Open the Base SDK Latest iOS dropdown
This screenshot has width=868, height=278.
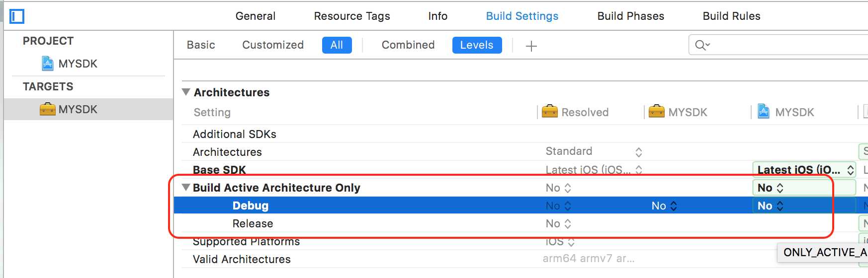click(x=803, y=170)
